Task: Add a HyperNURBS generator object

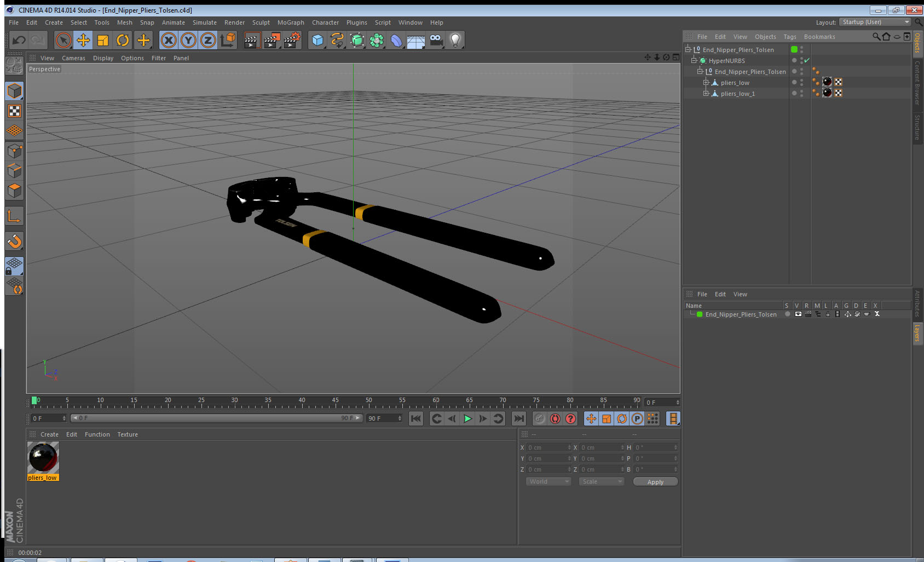Action: (x=357, y=40)
